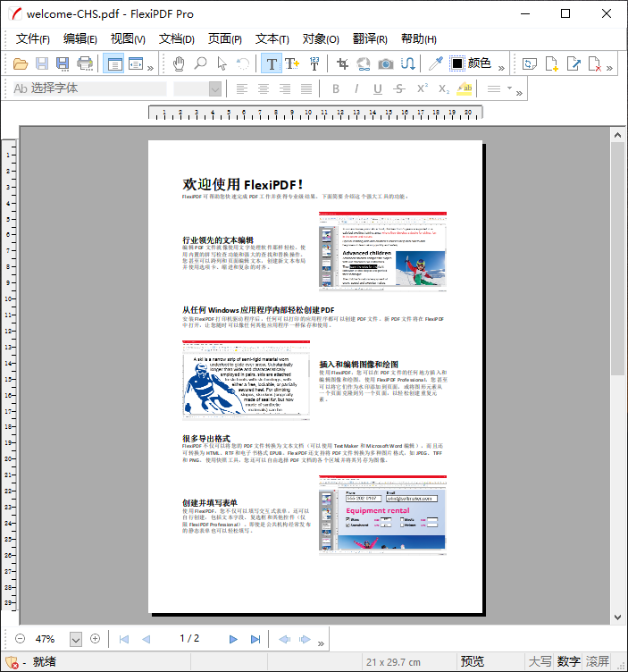Click the hyperlink globe icon

pos(364,63)
